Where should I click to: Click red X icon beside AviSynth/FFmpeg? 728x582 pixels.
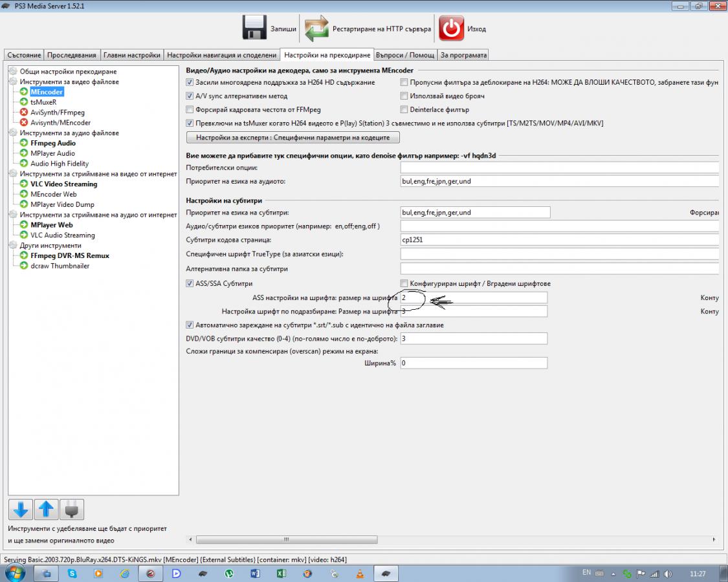pyautogui.click(x=24, y=113)
